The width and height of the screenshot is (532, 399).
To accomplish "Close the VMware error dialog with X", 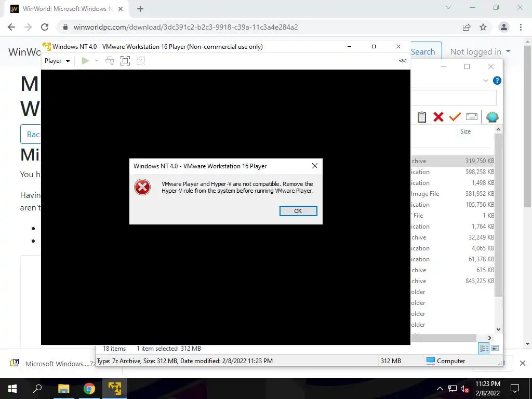I will (314, 166).
